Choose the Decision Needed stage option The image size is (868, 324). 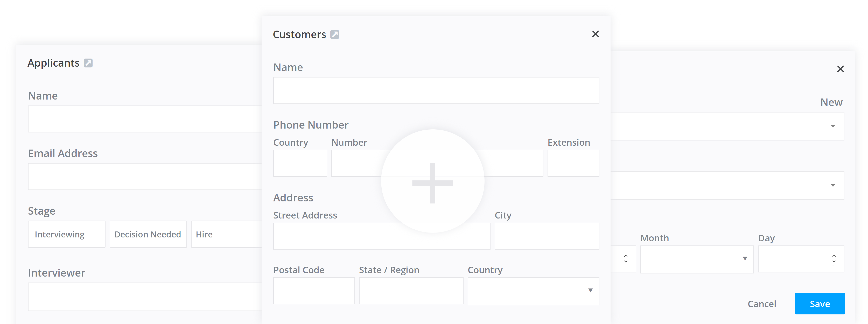click(x=148, y=234)
